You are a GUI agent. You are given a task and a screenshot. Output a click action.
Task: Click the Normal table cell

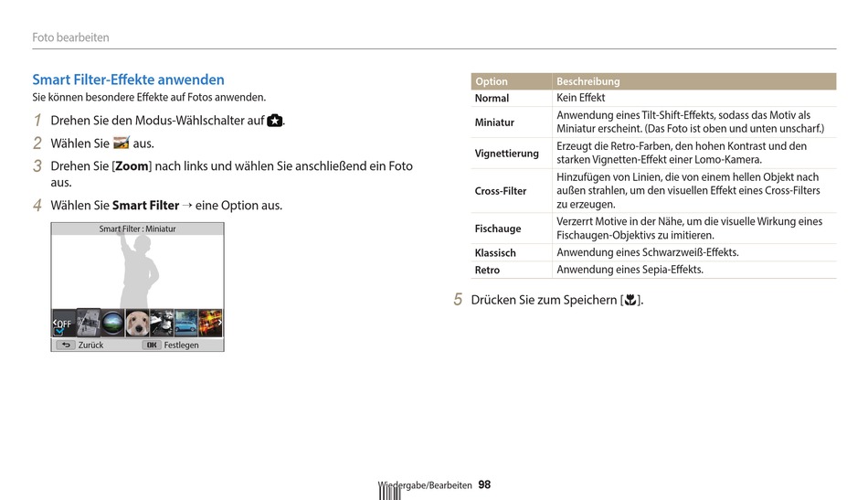click(x=512, y=98)
